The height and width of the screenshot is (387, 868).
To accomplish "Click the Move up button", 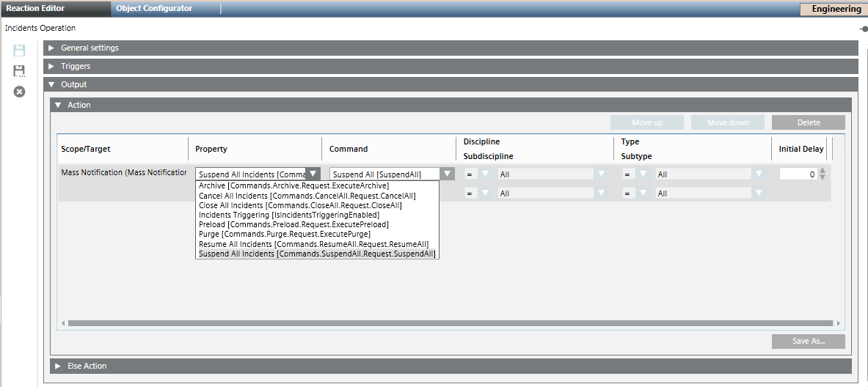I will tap(646, 122).
